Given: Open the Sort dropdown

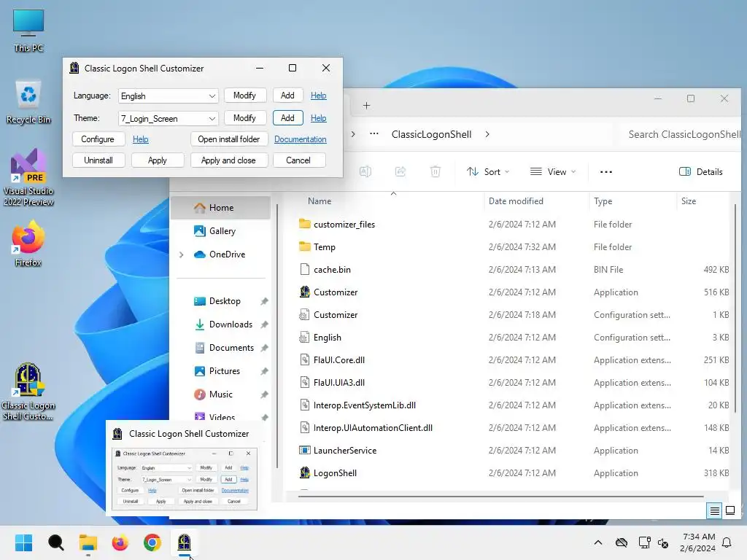Looking at the screenshot, I should (x=488, y=172).
